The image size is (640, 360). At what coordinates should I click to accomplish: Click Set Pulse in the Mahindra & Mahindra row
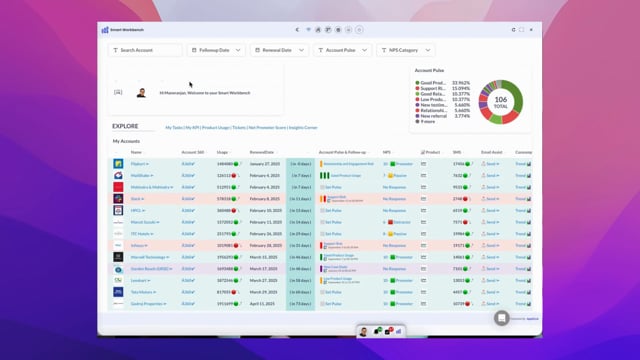click(331, 187)
